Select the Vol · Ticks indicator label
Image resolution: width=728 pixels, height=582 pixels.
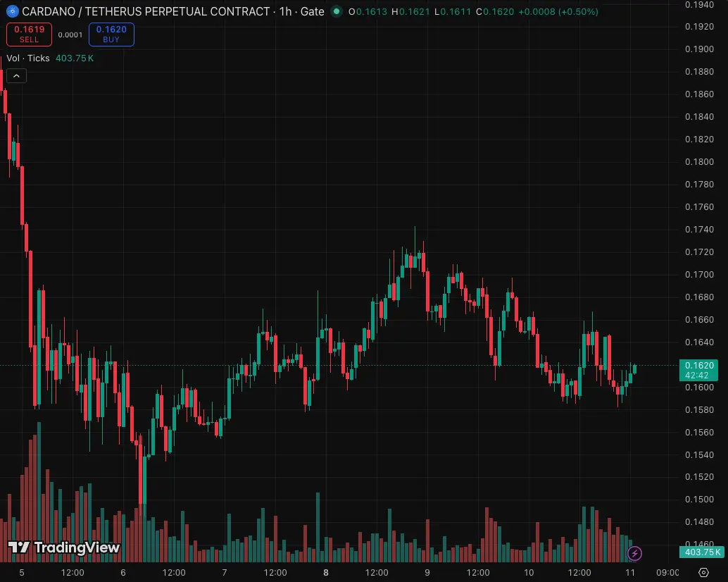(x=28, y=58)
